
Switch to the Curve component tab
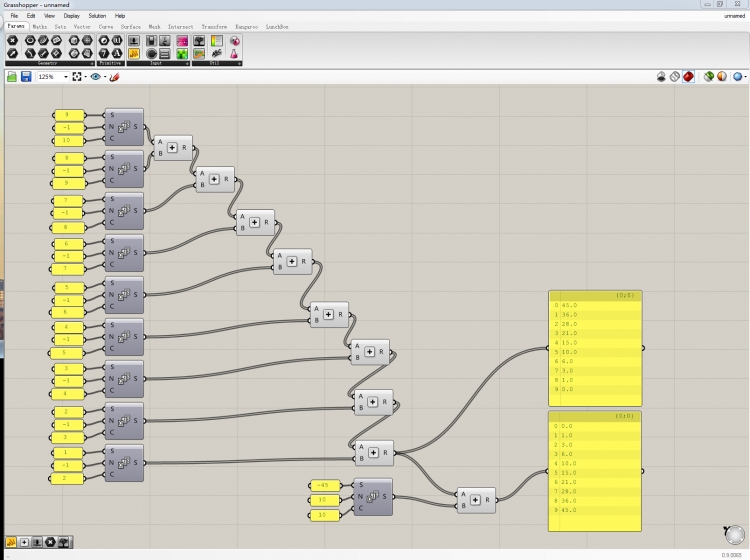click(106, 27)
